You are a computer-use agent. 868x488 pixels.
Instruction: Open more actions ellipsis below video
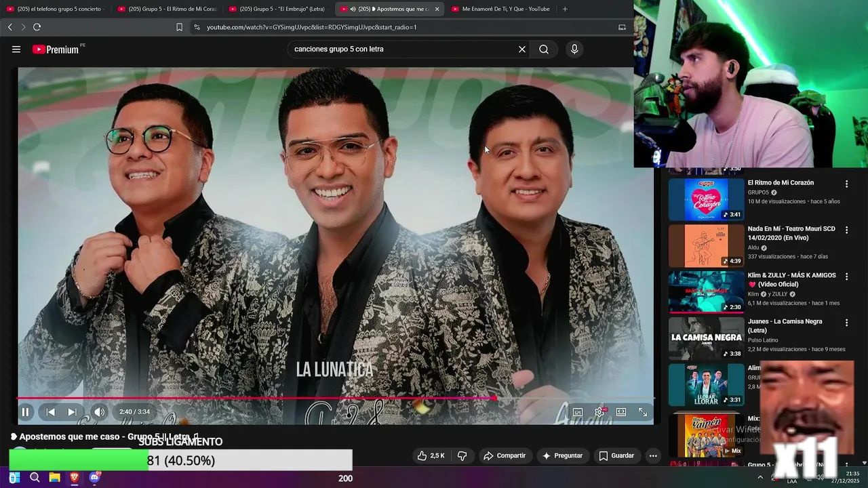(x=653, y=455)
